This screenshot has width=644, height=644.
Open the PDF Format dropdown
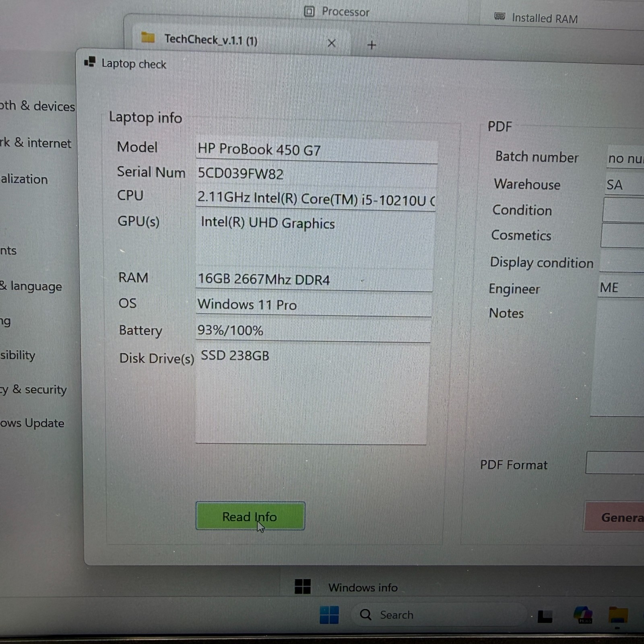click(x=615, y=462)
